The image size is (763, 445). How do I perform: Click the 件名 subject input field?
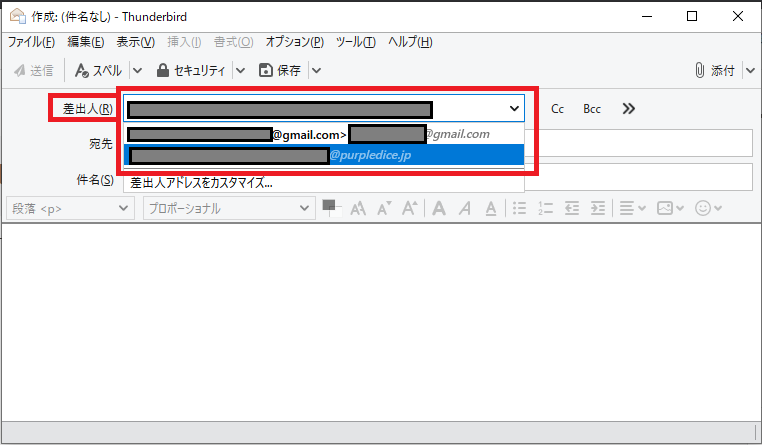[638, 177]
